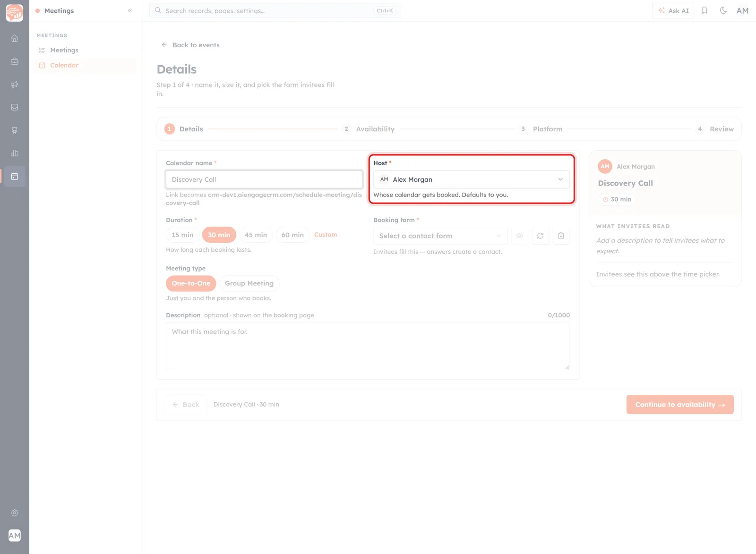Open settings gear in sidebar
This screenshot has width=756, height=554.
click(x=15, y=513)
